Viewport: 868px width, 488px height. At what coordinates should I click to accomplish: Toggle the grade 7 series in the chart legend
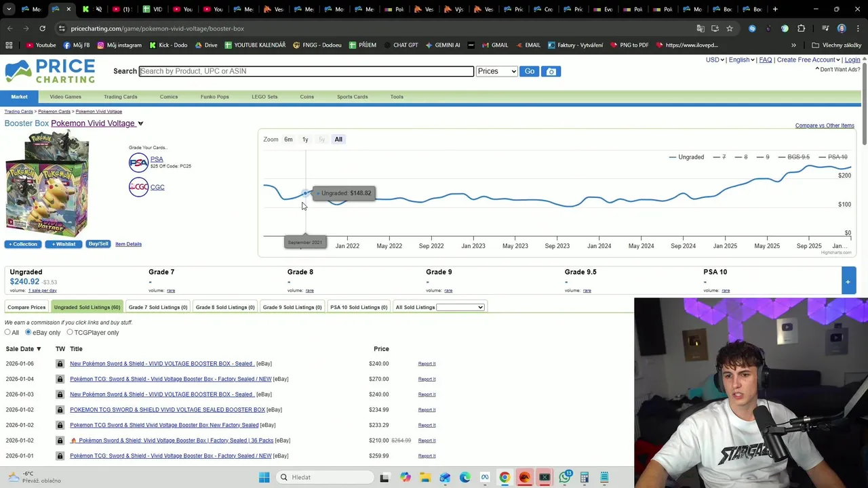coord(719,157)
